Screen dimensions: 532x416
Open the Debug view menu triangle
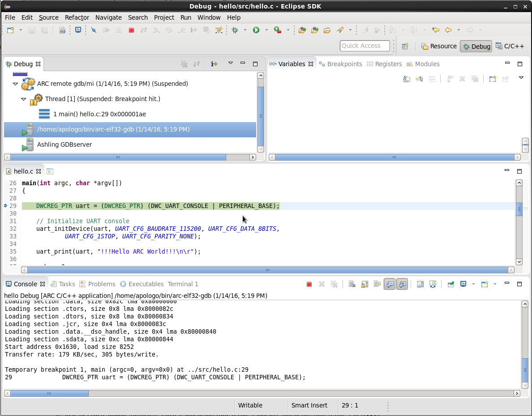(230, 63)
